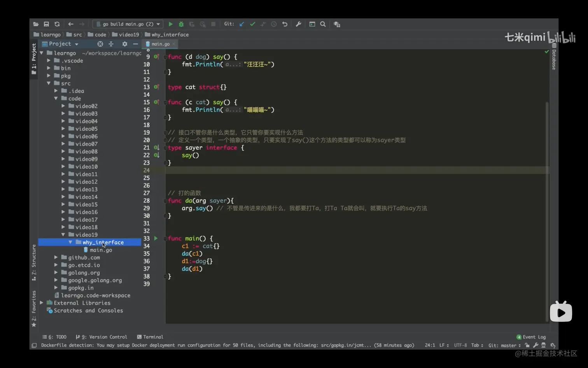Click the inspector hat icon in the status bar

click(x=543, y=345)
